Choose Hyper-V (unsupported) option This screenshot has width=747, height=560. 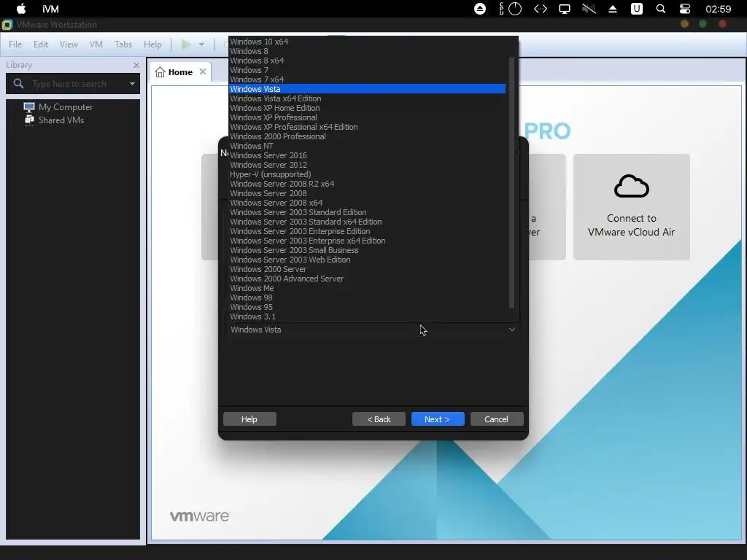coord(368,174)
